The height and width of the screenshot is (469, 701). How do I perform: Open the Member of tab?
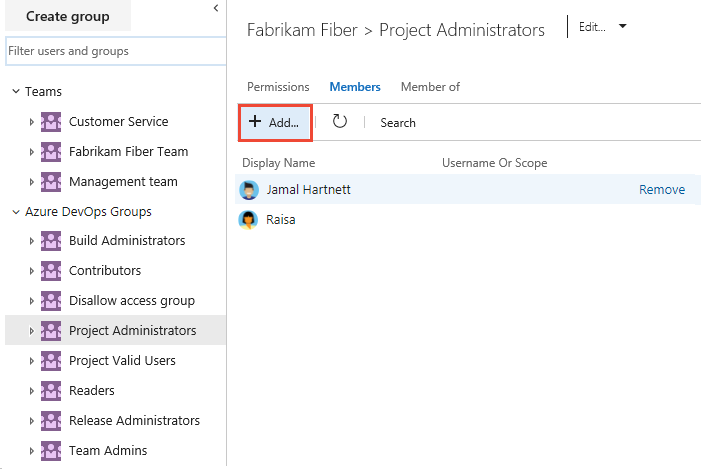[x=430, y=87]
